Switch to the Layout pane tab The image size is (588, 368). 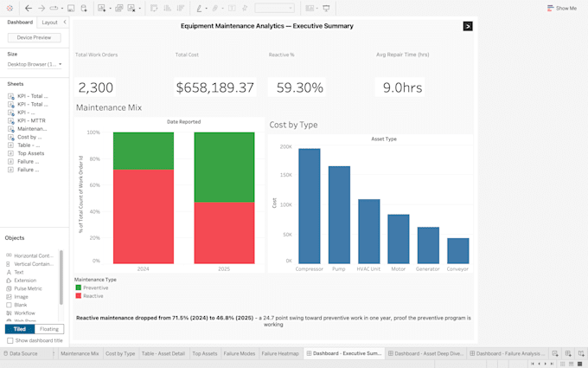pos(49,23)
